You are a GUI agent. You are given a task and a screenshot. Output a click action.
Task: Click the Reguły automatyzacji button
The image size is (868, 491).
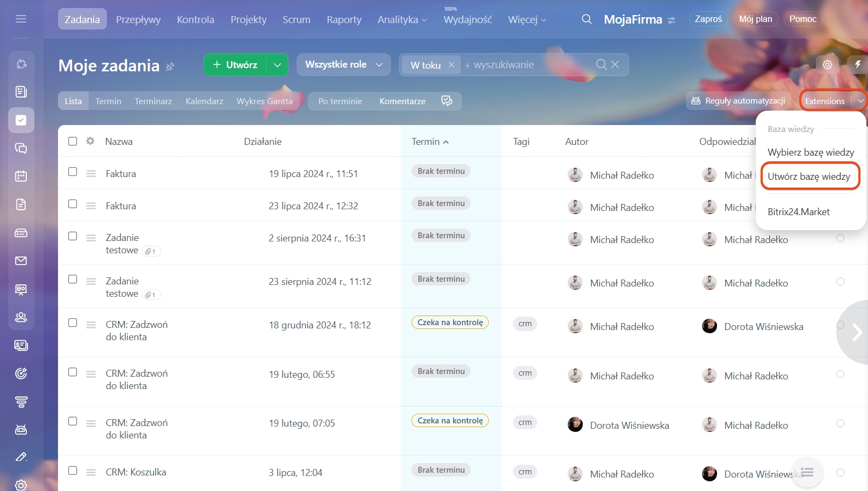click(738, 101)
